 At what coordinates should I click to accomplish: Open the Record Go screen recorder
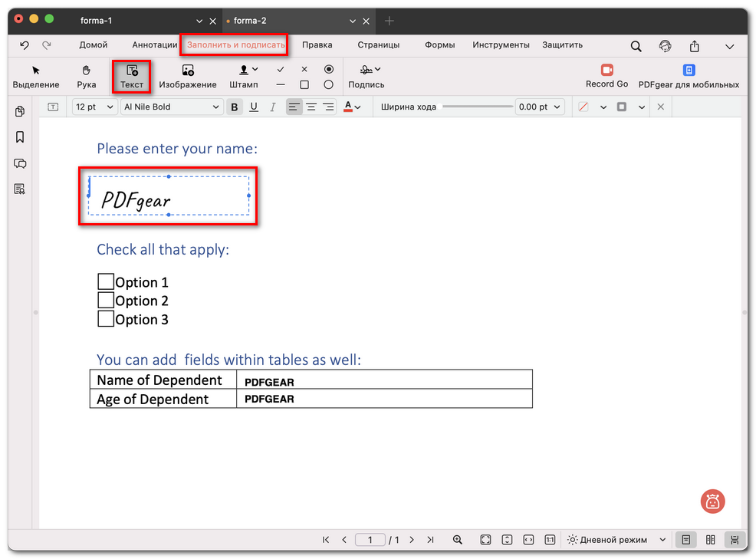coord(606,76)
